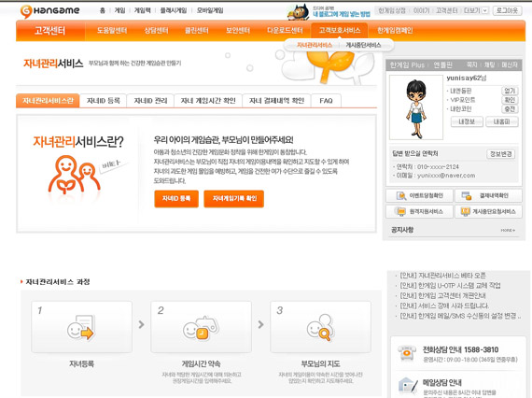Click the cat mascot banner icon
Viewport: 532px width, 398px height.
(x=299, y=11)
